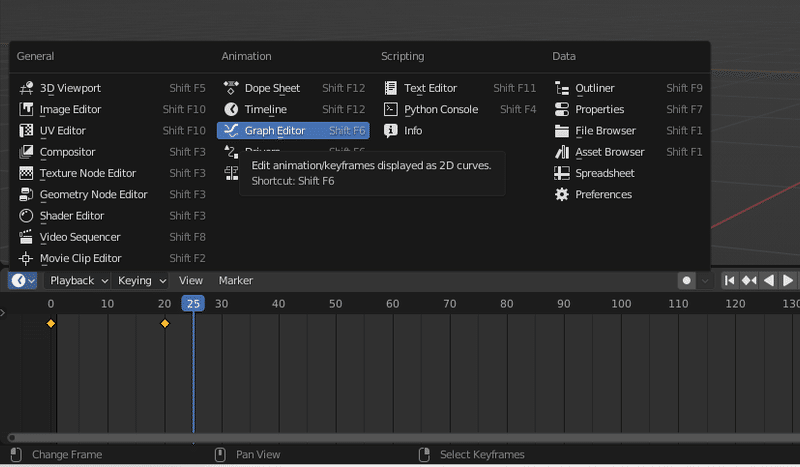
Task: Click the General column header
Action: point(35,56)
